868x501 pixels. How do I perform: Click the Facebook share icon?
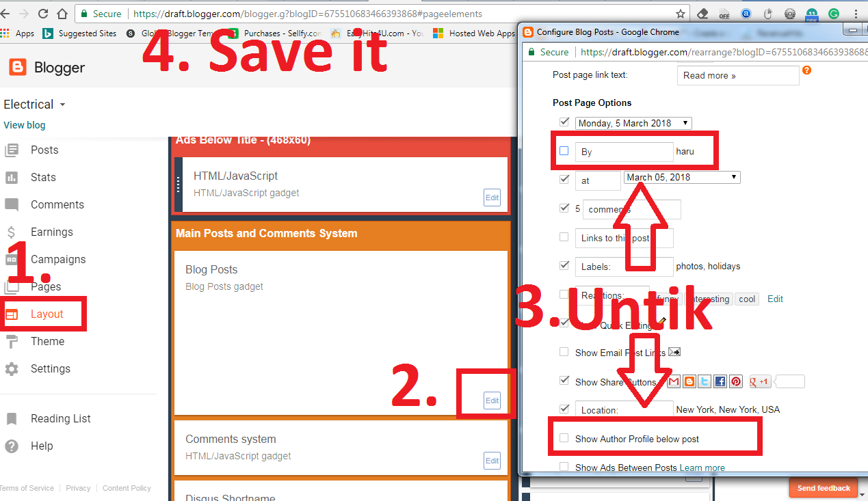click(720, 381)
